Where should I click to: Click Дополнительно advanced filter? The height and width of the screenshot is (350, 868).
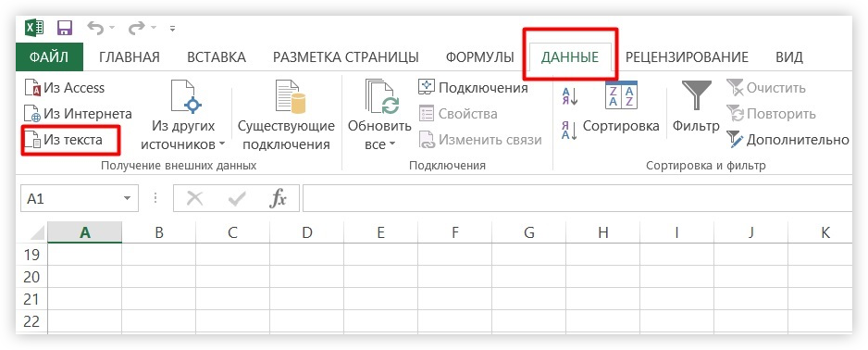787,140
